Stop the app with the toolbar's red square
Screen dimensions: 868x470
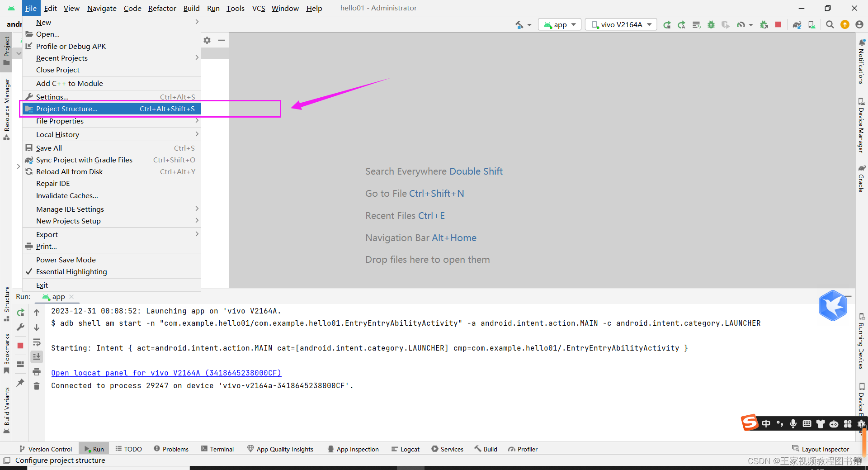[x=778, y=24]
